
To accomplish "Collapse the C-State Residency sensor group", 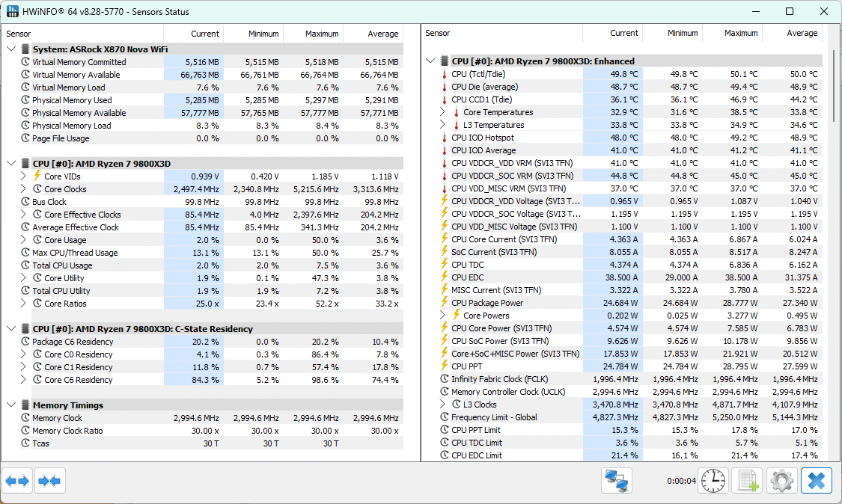I will (x=11, y=328).
